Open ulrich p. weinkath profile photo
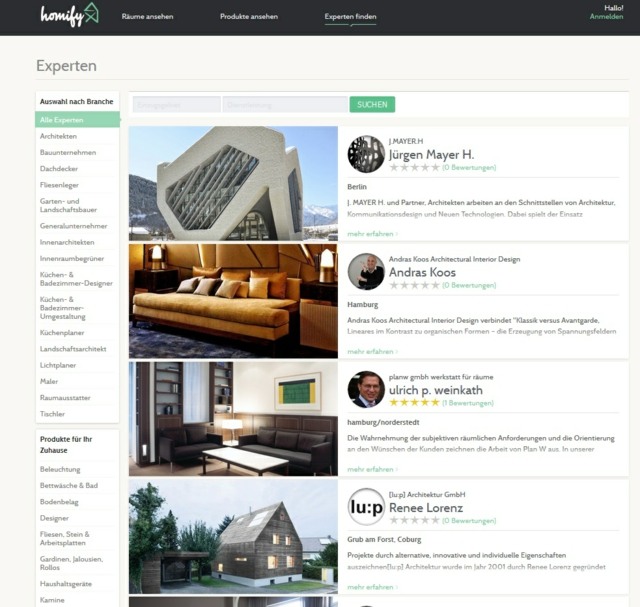This screenshot has width=640, height=607. 366,389
